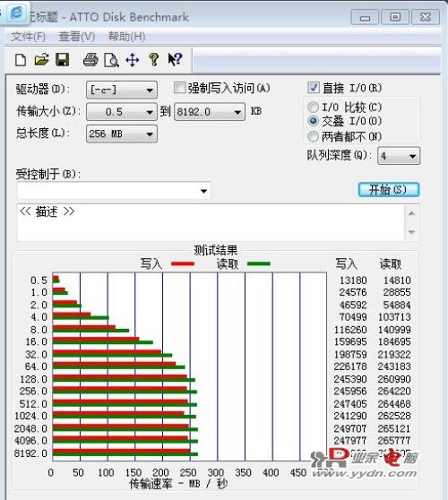Image resolution: width=448 pixels, height=500 pixels.
Task: Click write value 116260
Action: [x=350, y=330]
